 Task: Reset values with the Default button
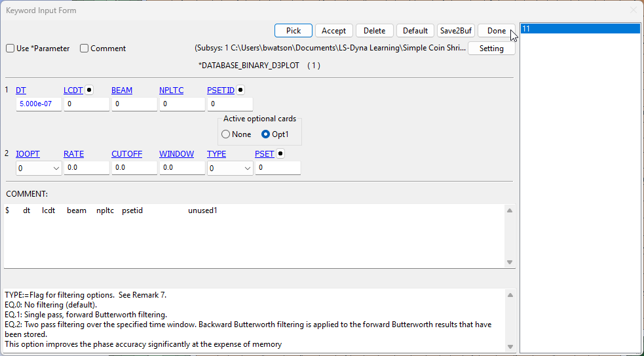pos(415,31)
